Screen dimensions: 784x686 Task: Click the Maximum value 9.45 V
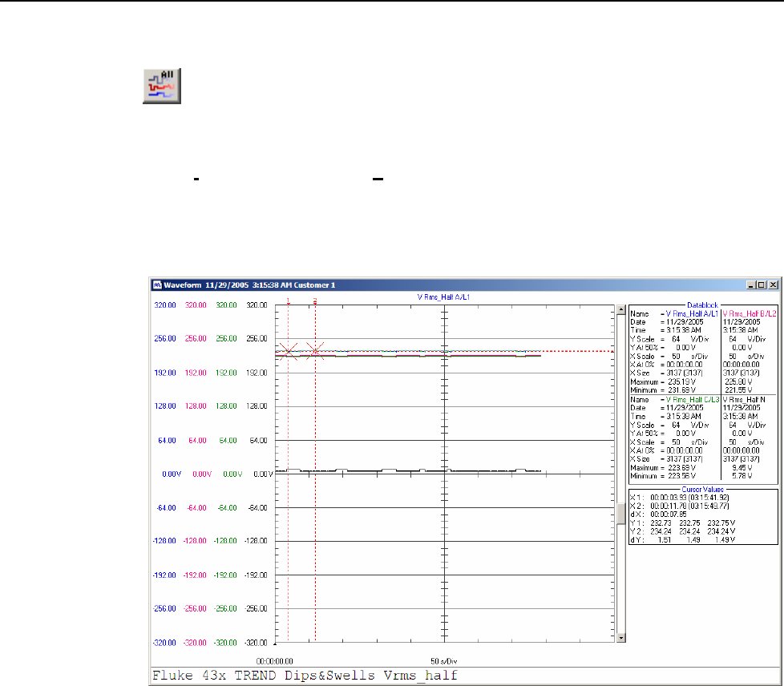click(x=742, y=468)
